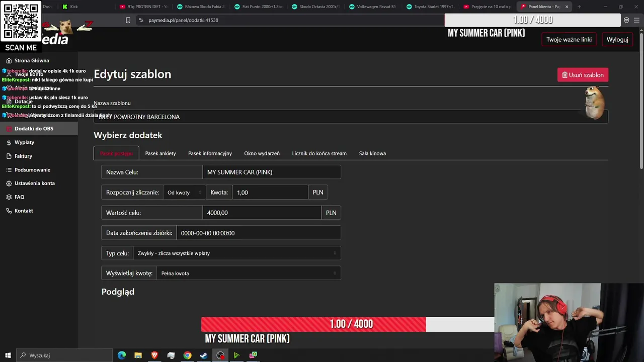Click the 'Edytuj szablon' heading
644x362 pixels.
click(132, 74)
